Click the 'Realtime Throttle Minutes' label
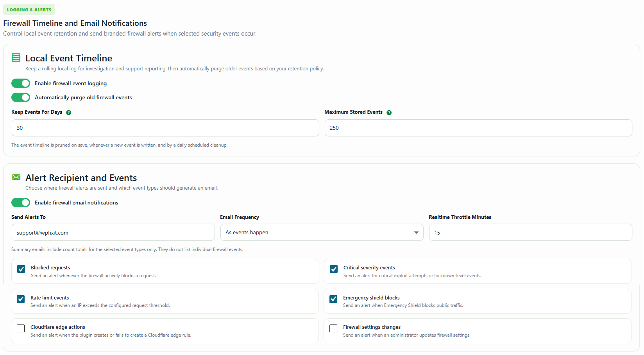This screenshot has height=355, width=644. tap(460, 217)
